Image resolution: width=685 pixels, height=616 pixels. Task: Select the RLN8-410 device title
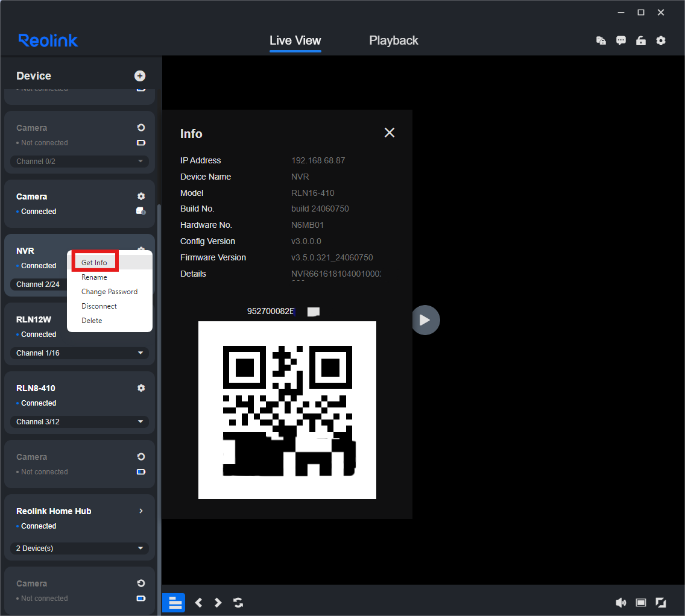(36, 388)
